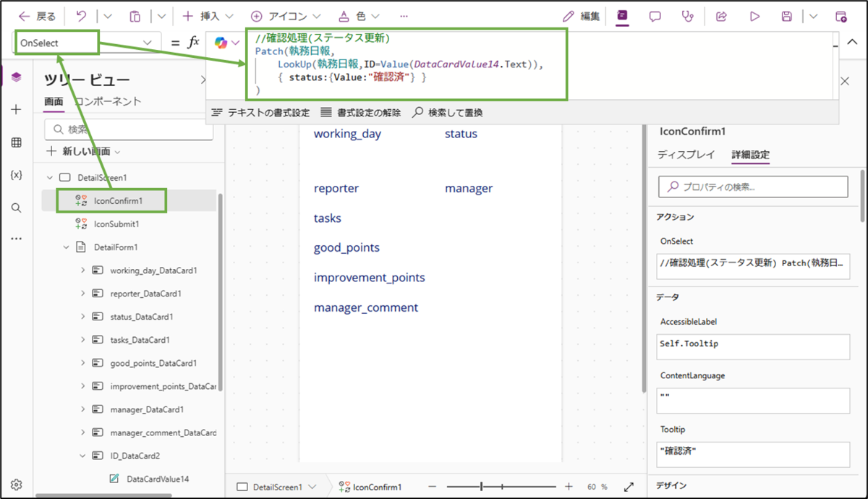This screenshot has width=868, height=499.
Task: Click the fx formula icon
Action: (193, 43)
